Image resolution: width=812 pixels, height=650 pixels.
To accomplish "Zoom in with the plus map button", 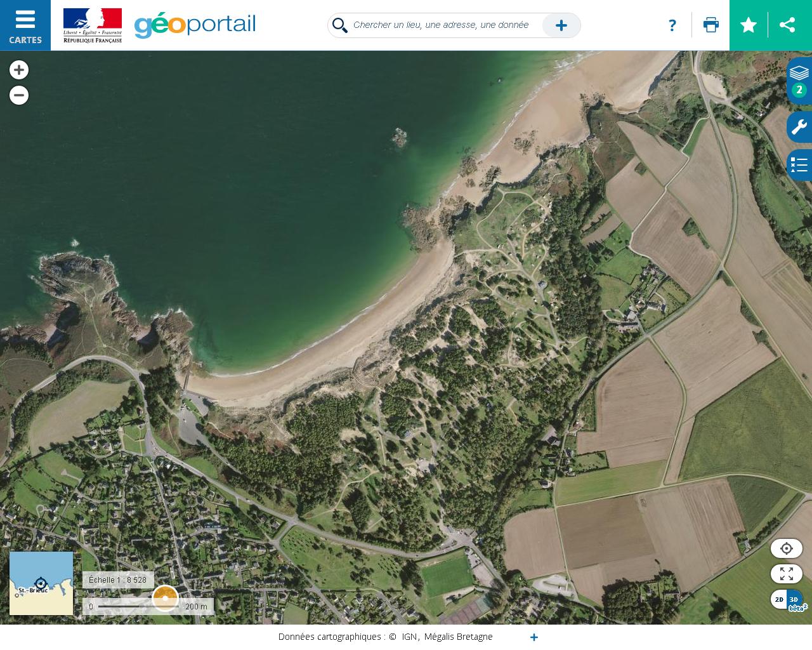I will click(x=19, y=70).
